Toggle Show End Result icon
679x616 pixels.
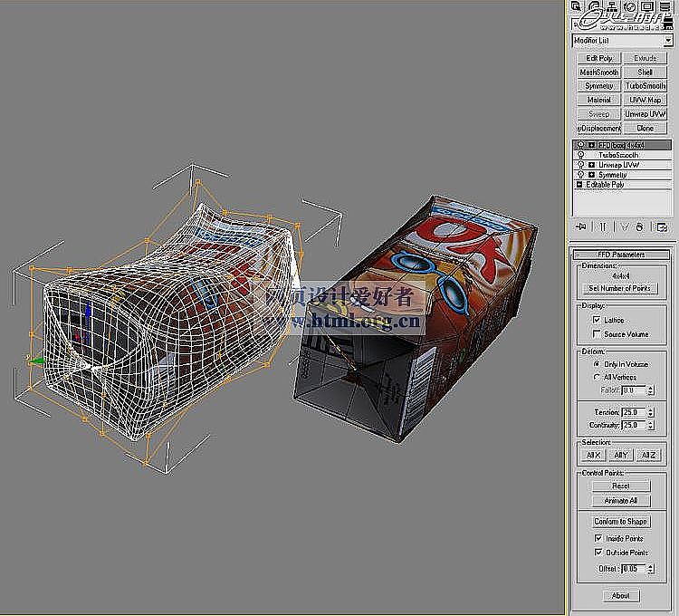603,226
